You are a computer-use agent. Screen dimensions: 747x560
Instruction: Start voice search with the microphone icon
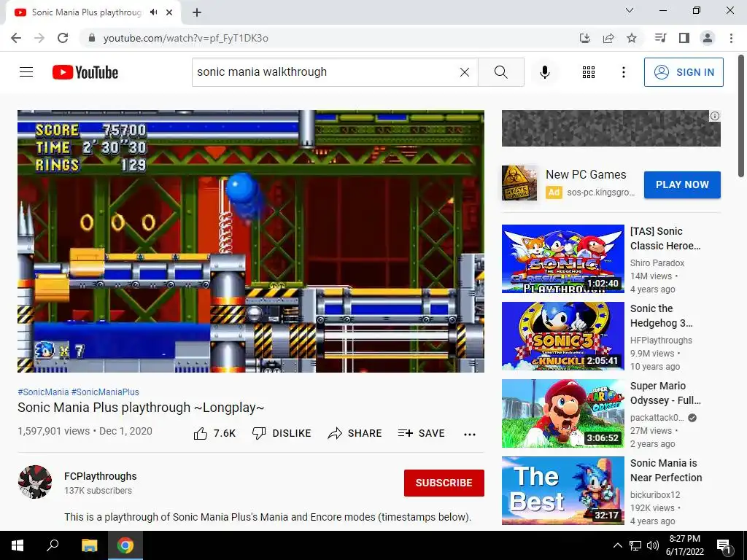(x=544, y=72)
